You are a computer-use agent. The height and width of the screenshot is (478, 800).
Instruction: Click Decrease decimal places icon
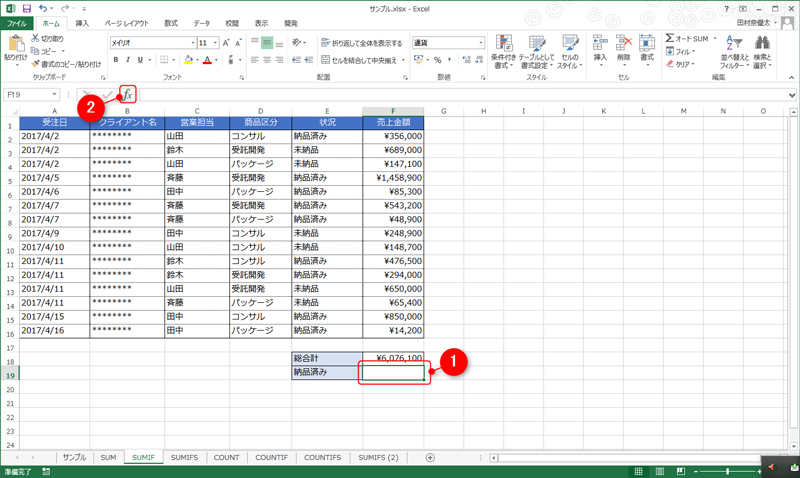point(479,60)
